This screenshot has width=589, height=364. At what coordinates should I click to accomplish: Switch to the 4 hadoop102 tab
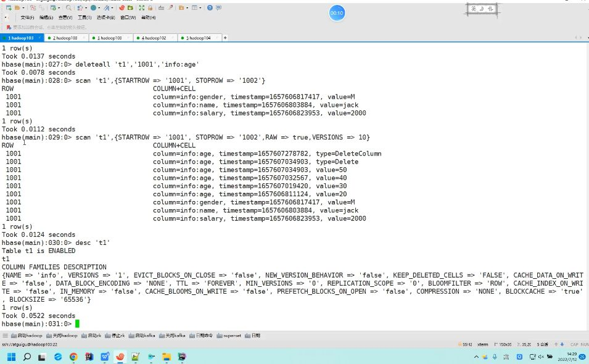click(x=154, y=38)
